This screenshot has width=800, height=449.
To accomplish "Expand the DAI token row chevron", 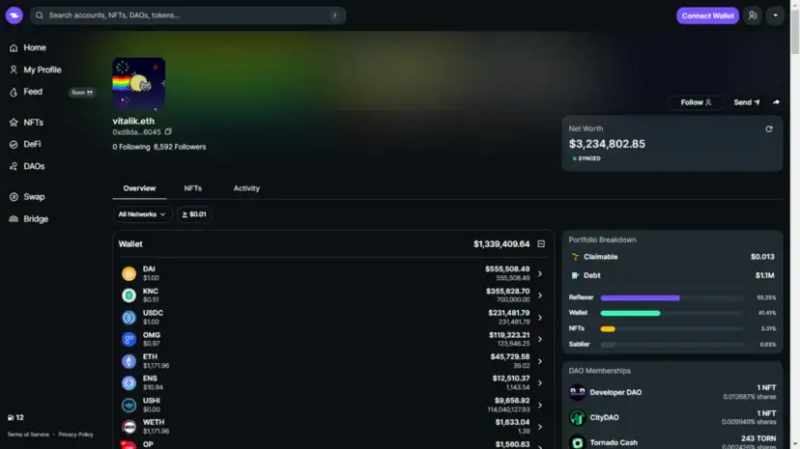I will point(540,273).
